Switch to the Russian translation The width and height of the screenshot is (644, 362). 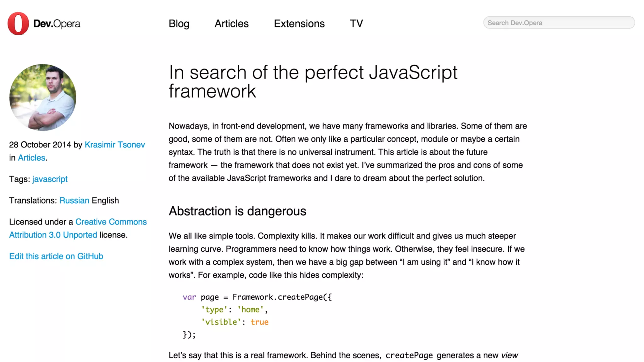(x=74, y=200)
